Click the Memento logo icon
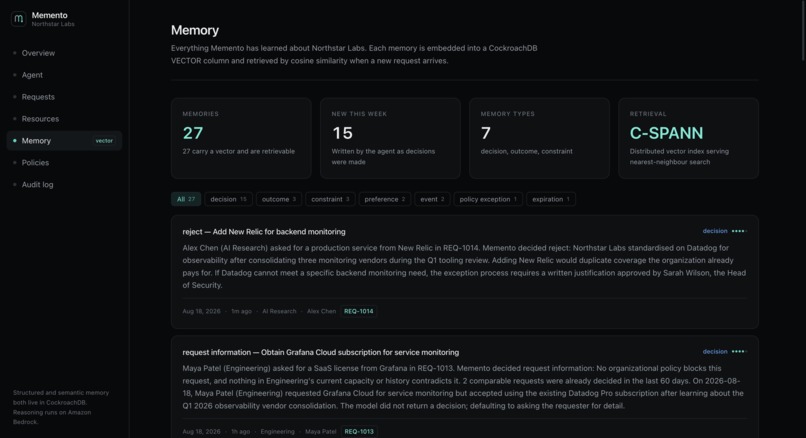The width and height of the screenshot is (806, 438). pos(19,19)
